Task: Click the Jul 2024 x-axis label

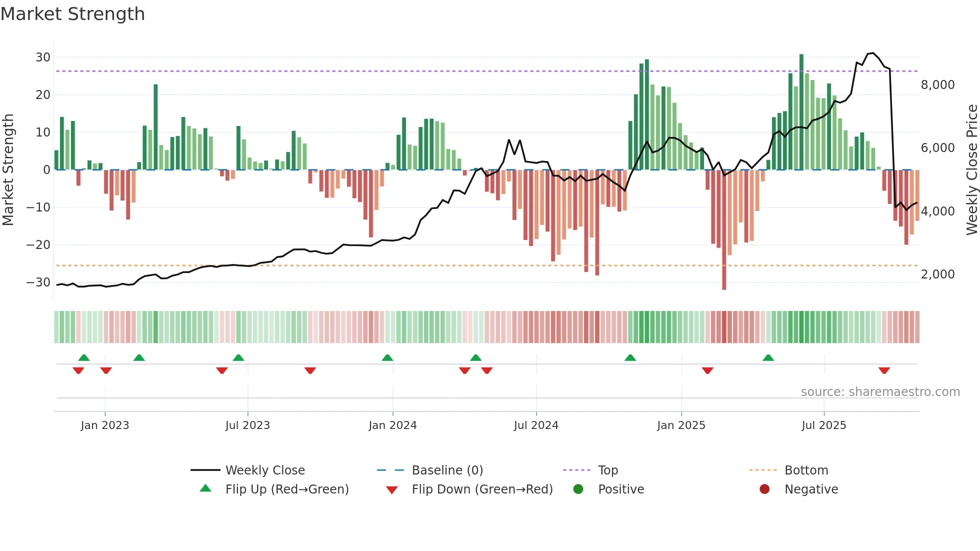Action: coord(536,425)
